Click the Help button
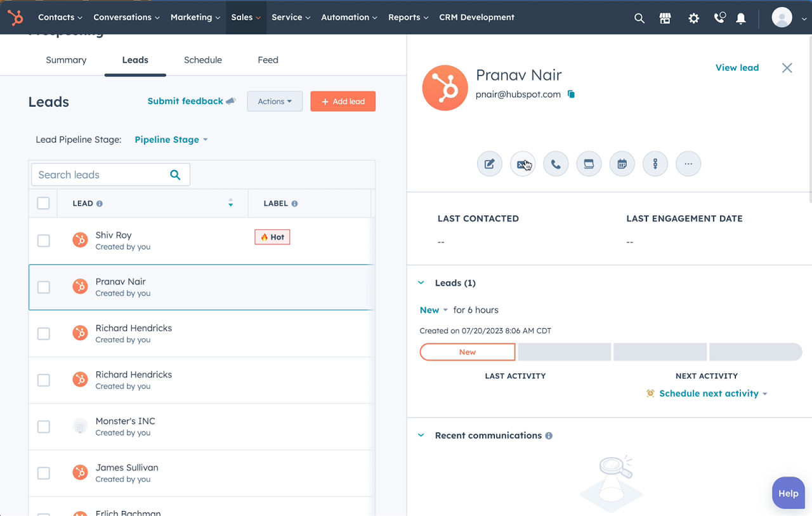This screenshot has width=812, height=516. click(x=789, y=493)
